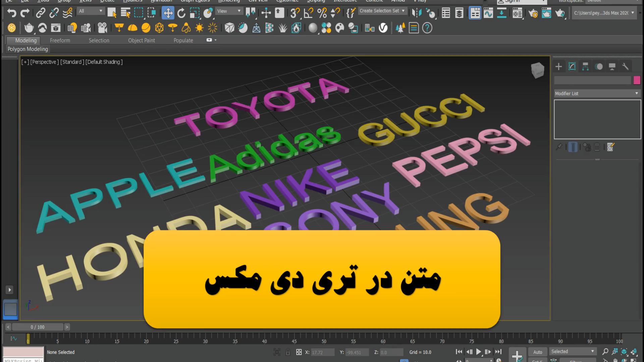Screen dimensions: 644x362
Task: Click the Rectangular Selection Region icon
Action: (x=139, y=13)
